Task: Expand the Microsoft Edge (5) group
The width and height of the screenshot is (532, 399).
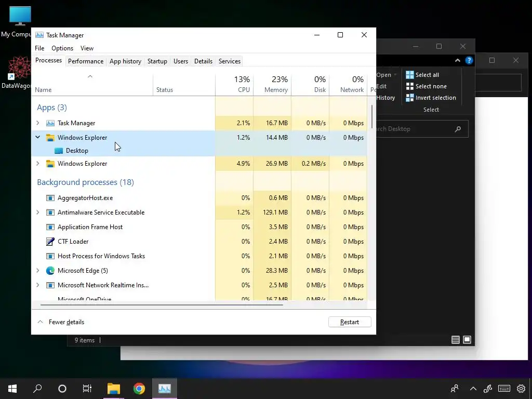Action: [37, 270]
